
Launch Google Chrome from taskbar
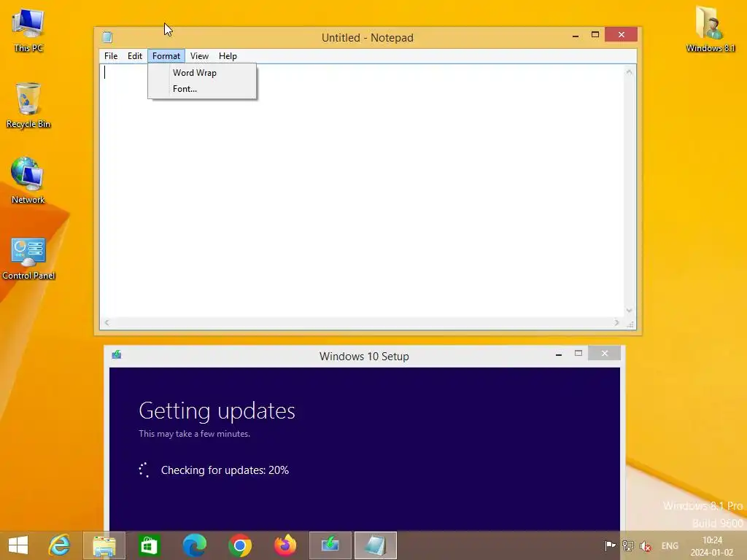[239, 545]
